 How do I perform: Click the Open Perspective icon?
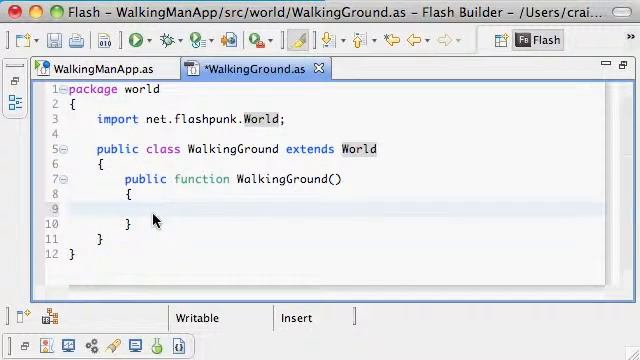[501, 40]
